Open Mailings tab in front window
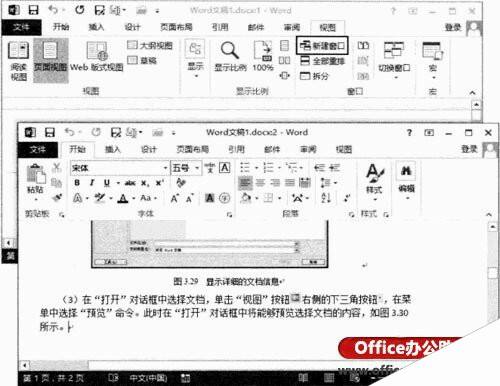 coord(272,149)
